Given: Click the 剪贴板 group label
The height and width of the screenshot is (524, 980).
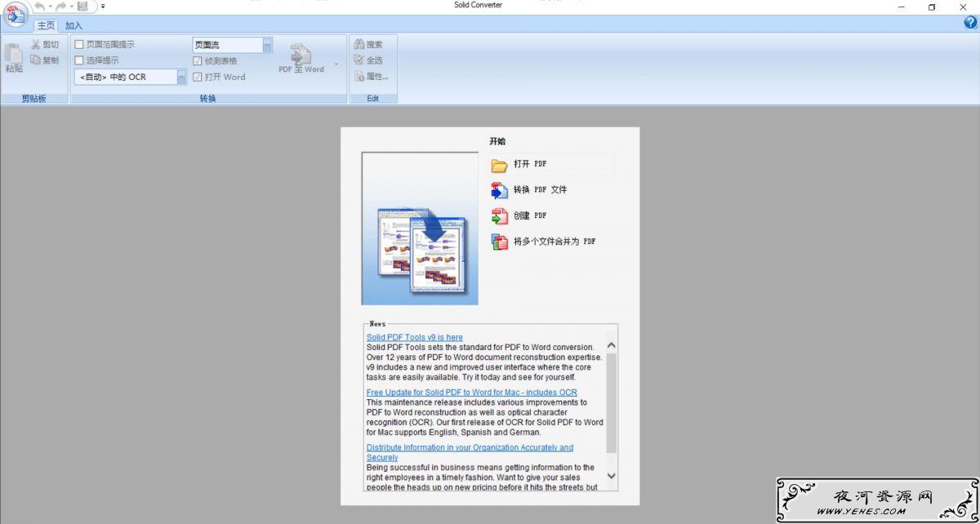Looking at the screenshot, I should 33,99.
